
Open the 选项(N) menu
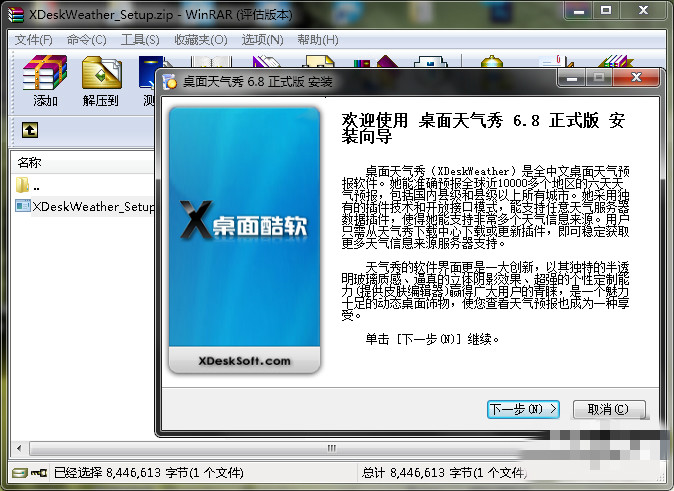pyautogui.click(x=262, y=40)
